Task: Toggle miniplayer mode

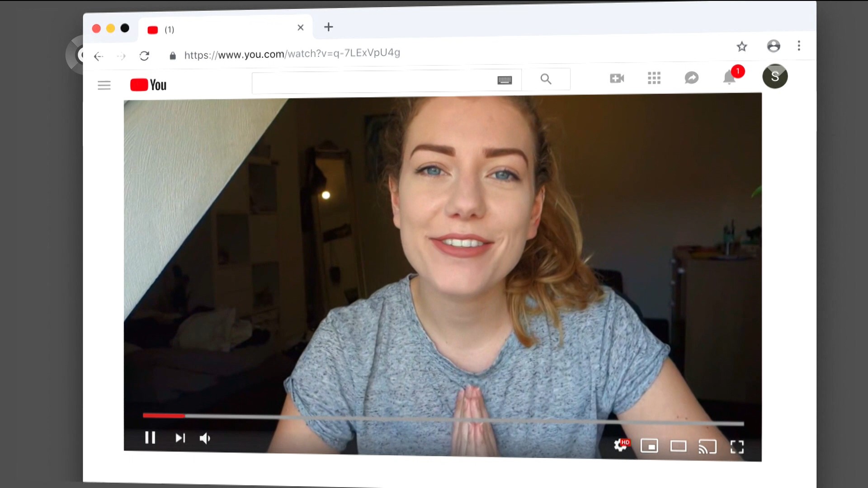Action: pos(649,446)
